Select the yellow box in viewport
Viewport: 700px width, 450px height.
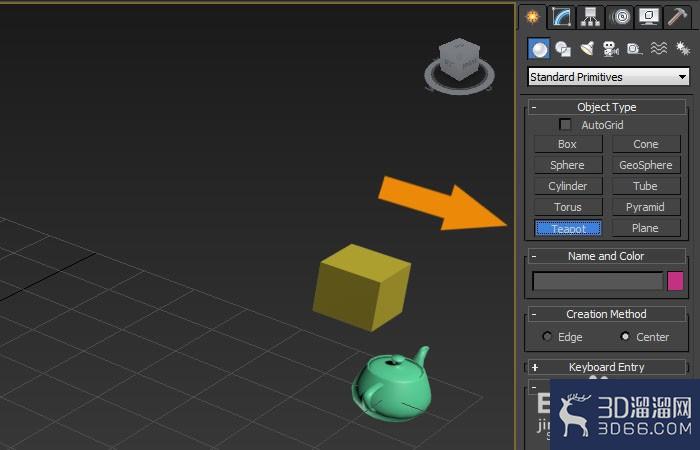[361, 288]
